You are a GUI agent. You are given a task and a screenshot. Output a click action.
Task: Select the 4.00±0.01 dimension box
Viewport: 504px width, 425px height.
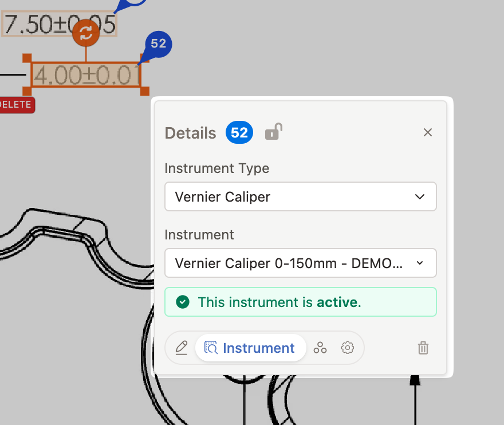point(86,75)
